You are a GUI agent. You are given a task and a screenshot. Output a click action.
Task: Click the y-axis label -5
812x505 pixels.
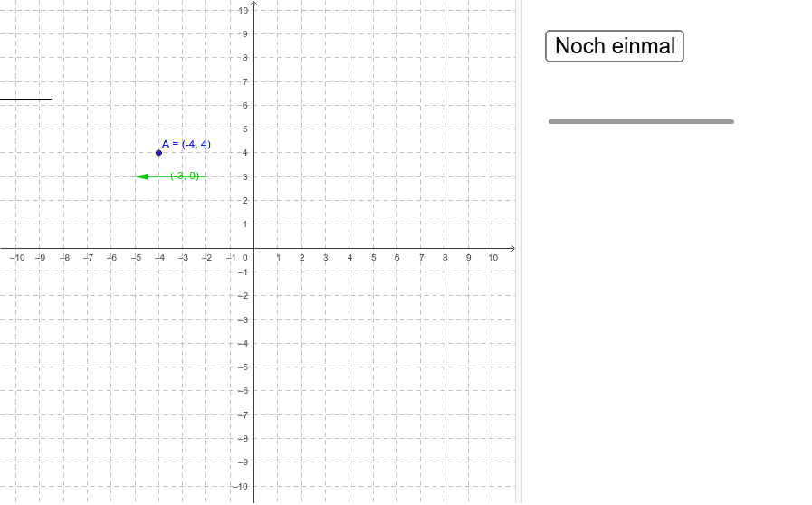tap(243, 367)
